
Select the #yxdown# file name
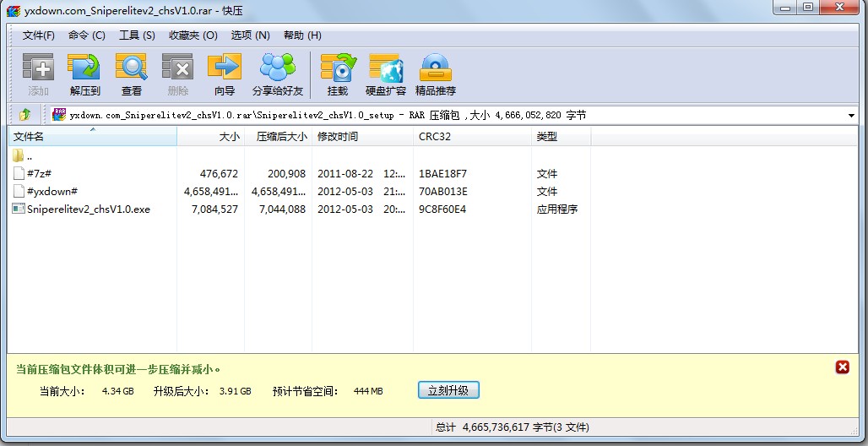52,191
